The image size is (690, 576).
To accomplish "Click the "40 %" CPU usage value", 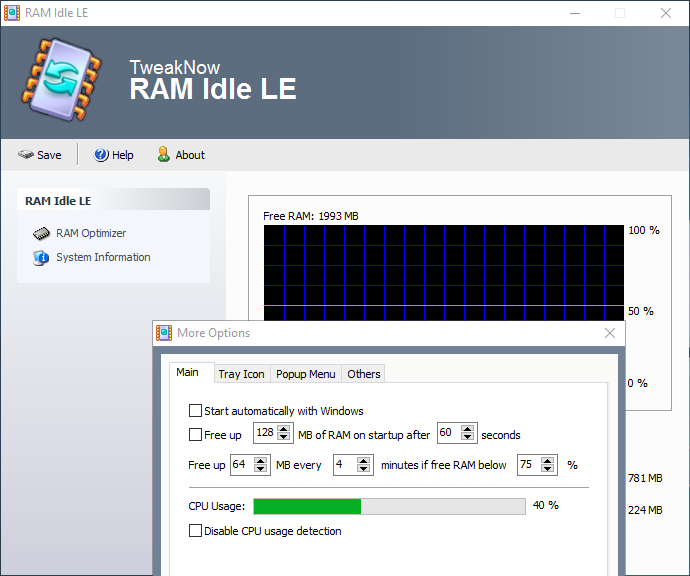I will [x=546, y=505].
